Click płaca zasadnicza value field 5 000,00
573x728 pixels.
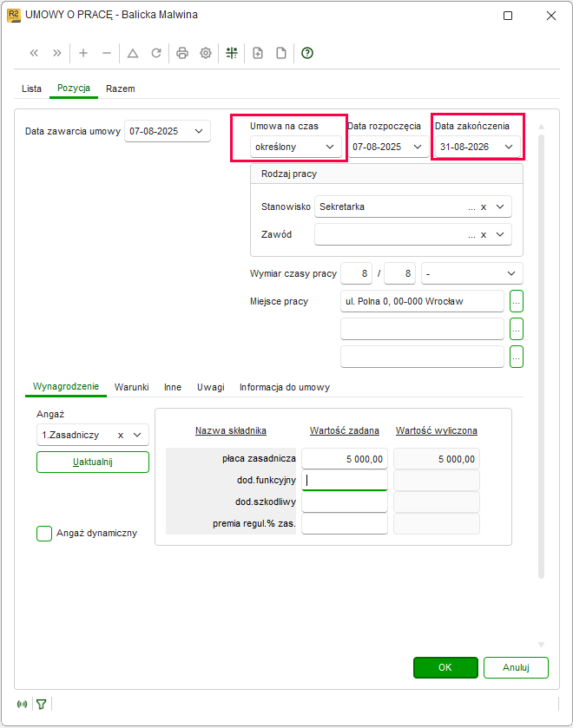coord(345,459)
